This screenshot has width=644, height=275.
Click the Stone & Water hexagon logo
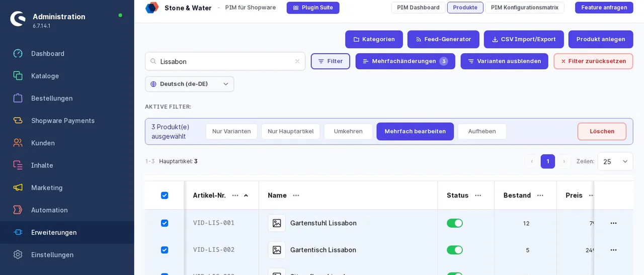[x=152, y=8]
